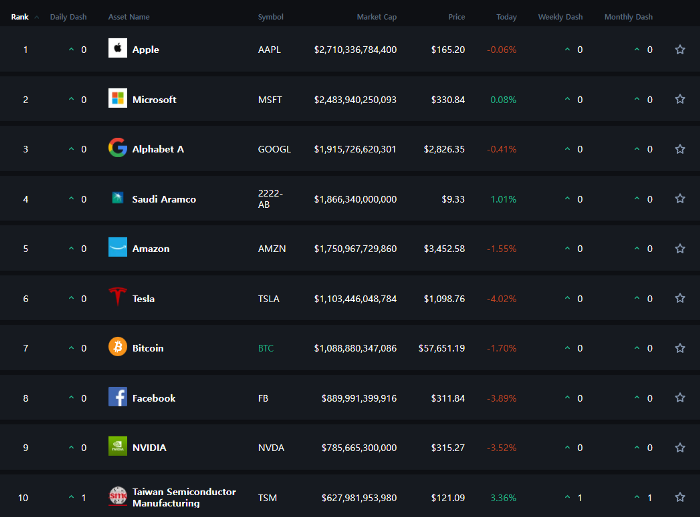
Task: Click Microsoft's price $330.84
Action: pyautogui.click(x=448, y=100)
